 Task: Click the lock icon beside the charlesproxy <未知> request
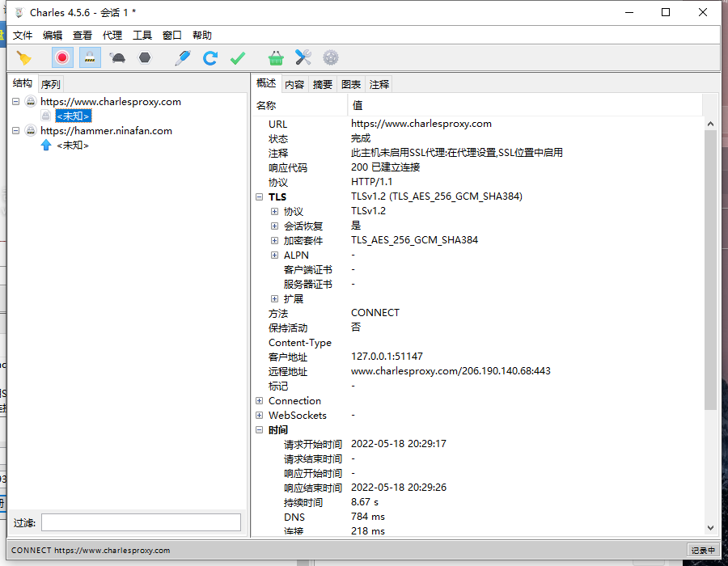point(46,116)
